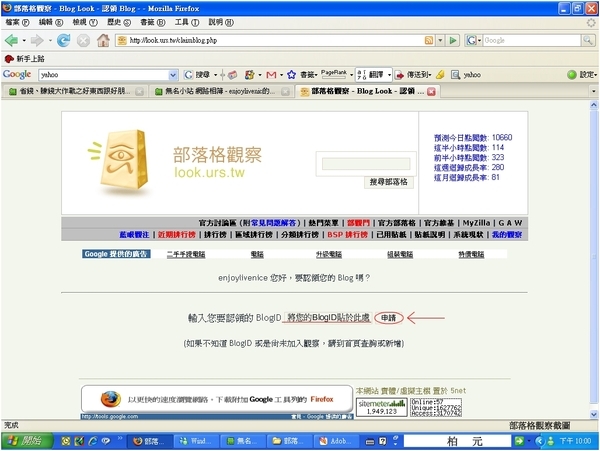Click the RSS feed icon in address bar

coord(429,40)
